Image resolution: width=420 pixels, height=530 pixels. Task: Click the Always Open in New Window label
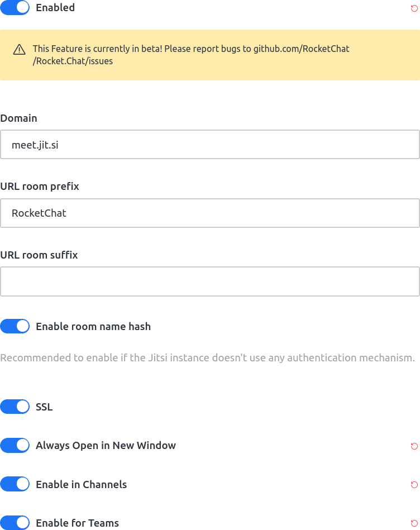pyautogui.click(x=106, y=446)
